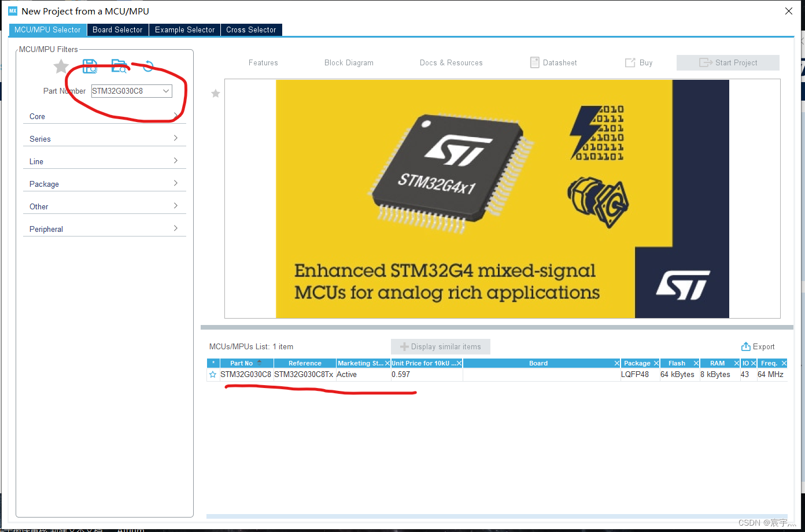Viewport: 805px width, 532px height.
Task: Click the Buy button
Action: pos(638,62)
